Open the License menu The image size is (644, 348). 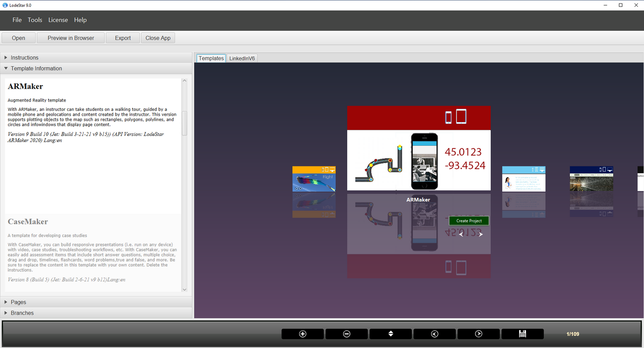pos(58,20)
